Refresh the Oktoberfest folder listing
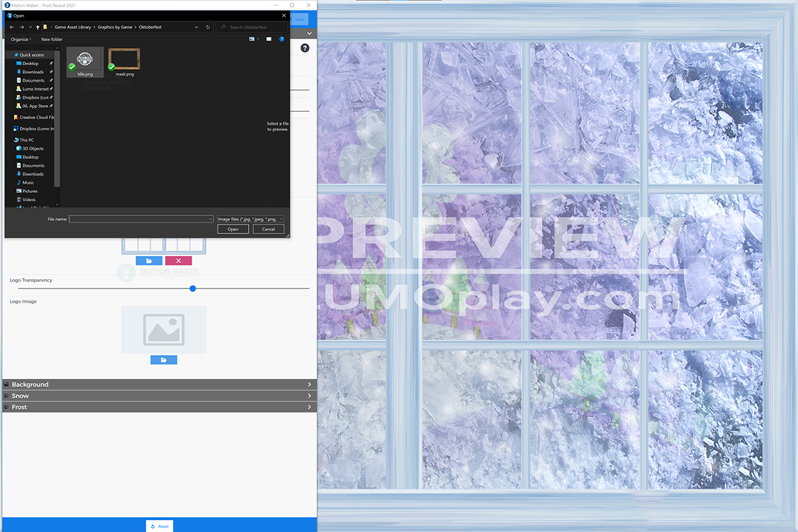Image resolution: width=798 pixels, height=532 pixels. [208, 27]
